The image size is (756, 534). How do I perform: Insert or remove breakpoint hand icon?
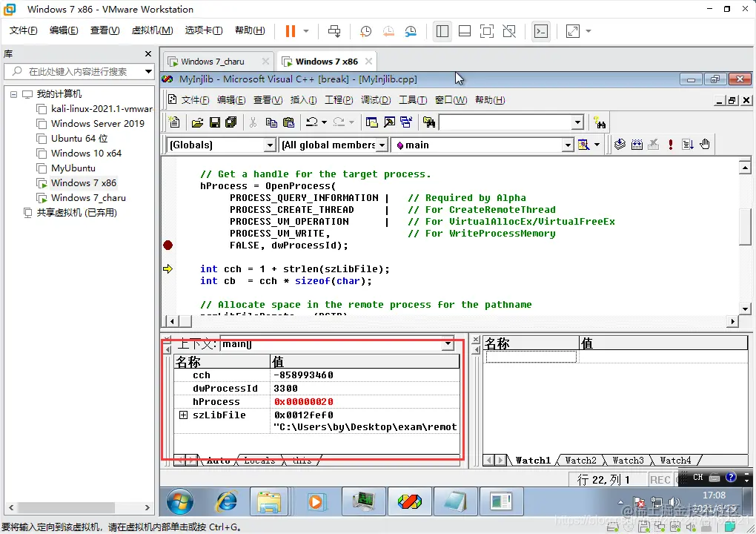pos(705,144)
